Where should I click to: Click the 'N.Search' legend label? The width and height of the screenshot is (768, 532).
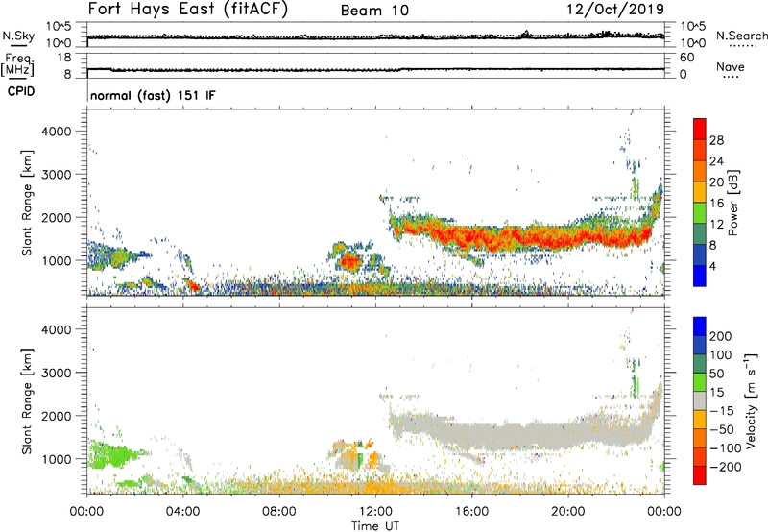(741, 36)
